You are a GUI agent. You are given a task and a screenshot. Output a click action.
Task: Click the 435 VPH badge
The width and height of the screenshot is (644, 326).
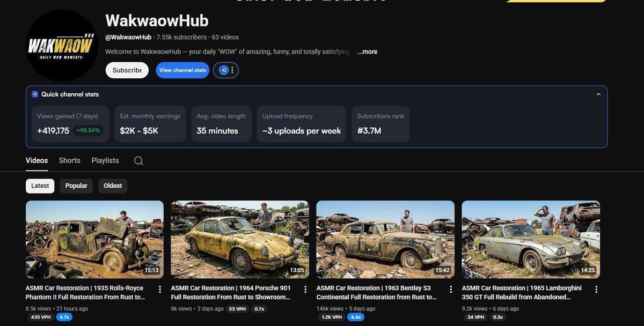(41, 317)
